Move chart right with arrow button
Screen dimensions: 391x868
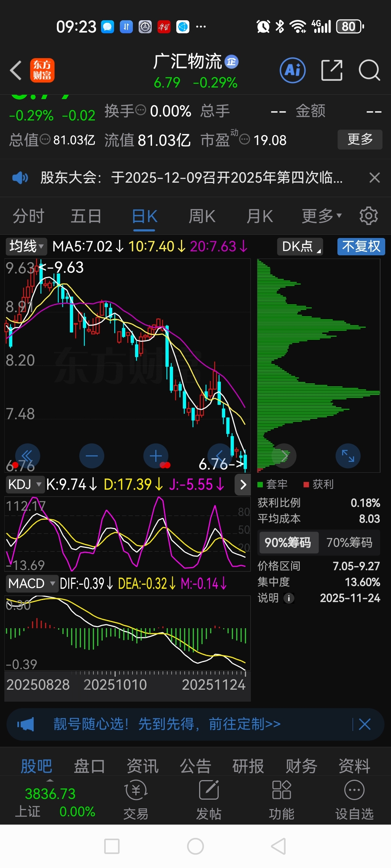point(284,456)
